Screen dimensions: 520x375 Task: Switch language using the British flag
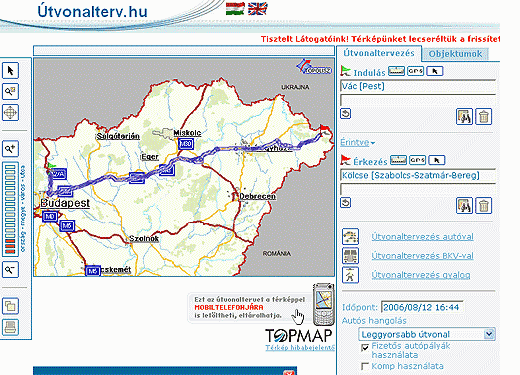(x=258, y=9)
